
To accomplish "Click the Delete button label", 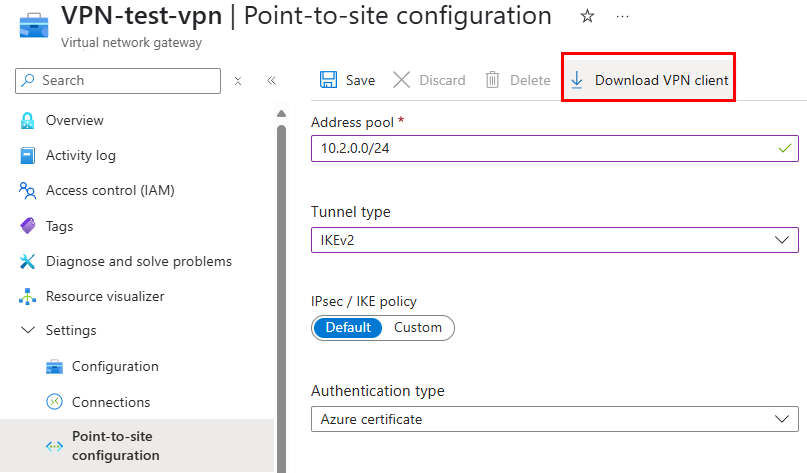I will (530, 80).
